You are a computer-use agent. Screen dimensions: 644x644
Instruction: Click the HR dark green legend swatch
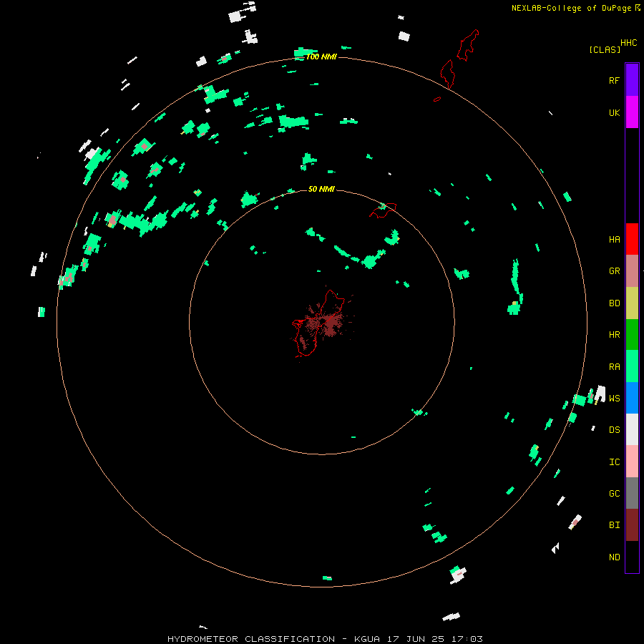coord(632,334)
